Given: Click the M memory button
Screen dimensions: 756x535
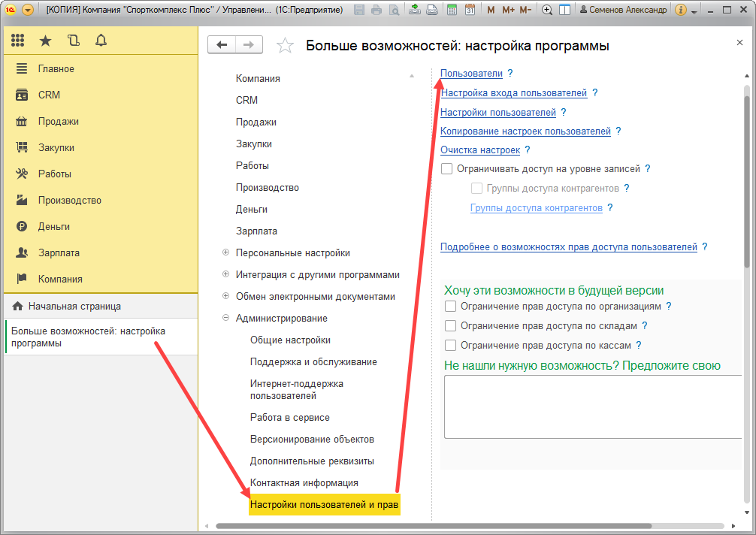Looking at the screenshot, I should coord(491,10).
